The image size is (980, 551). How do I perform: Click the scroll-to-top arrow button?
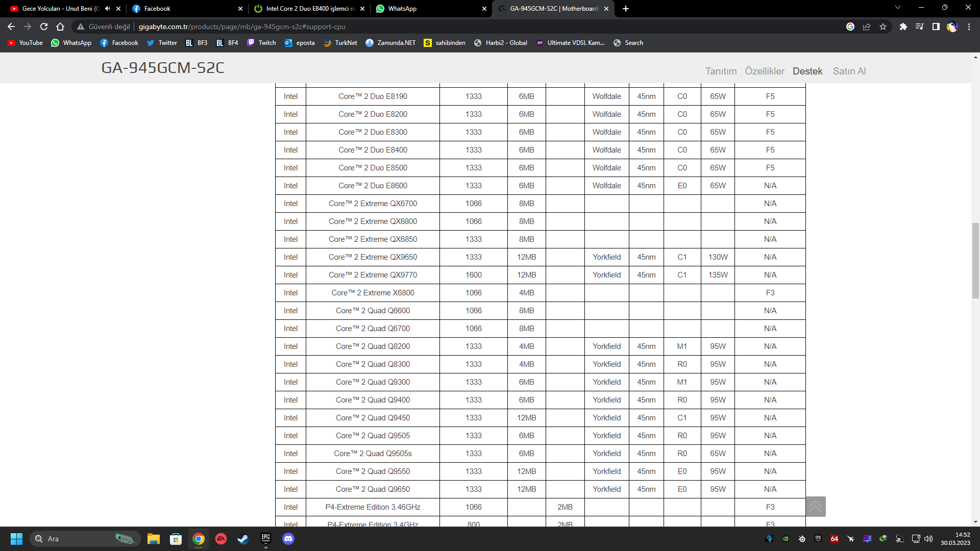(815, 507)
